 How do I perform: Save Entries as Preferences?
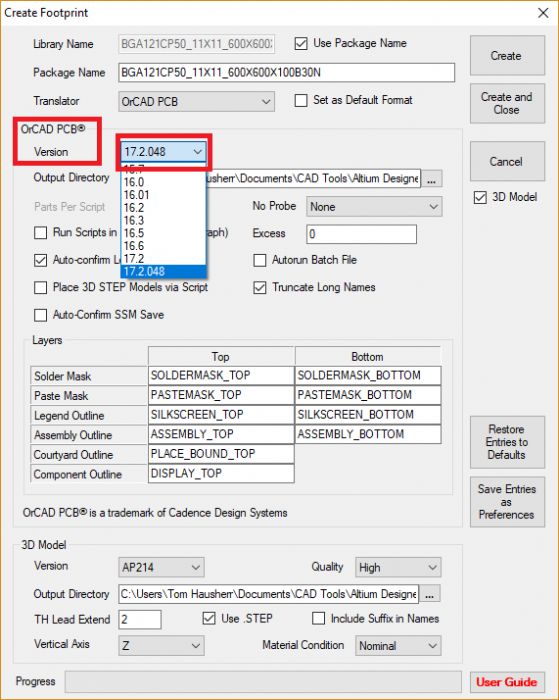[x=507, y=502]
